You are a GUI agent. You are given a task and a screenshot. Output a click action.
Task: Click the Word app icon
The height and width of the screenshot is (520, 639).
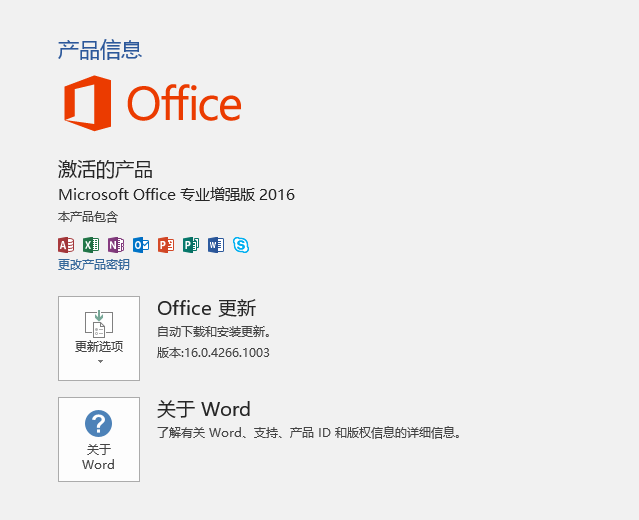216,245
